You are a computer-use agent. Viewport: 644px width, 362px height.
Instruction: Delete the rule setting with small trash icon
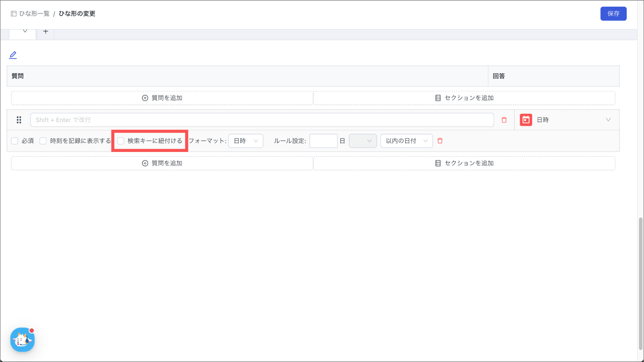click(x=440, y=141)
